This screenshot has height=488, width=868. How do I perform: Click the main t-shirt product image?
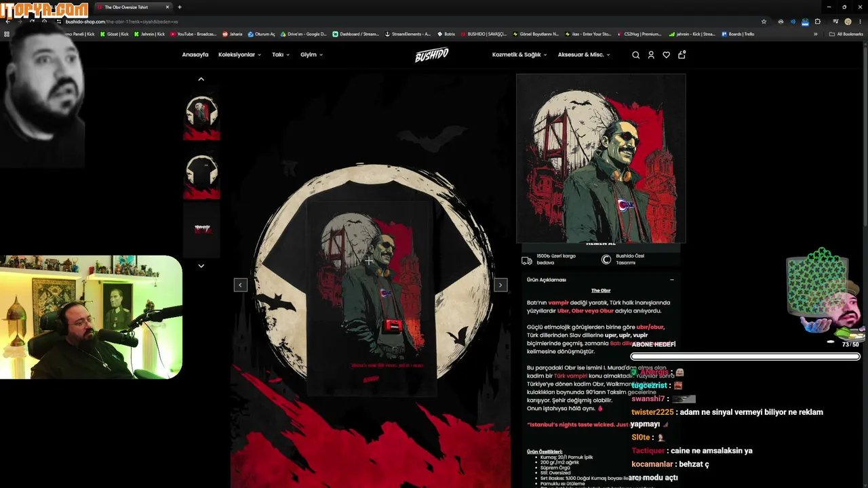tap(370, 281)
